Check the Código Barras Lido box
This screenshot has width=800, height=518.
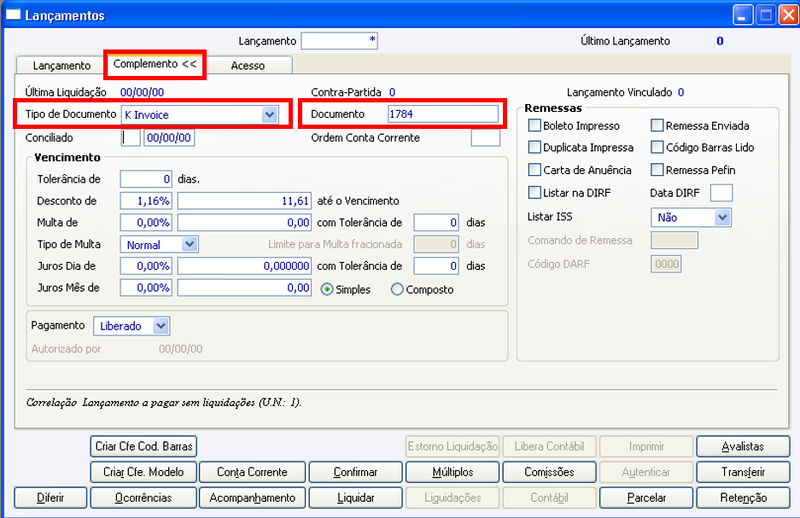coord(657,147)
